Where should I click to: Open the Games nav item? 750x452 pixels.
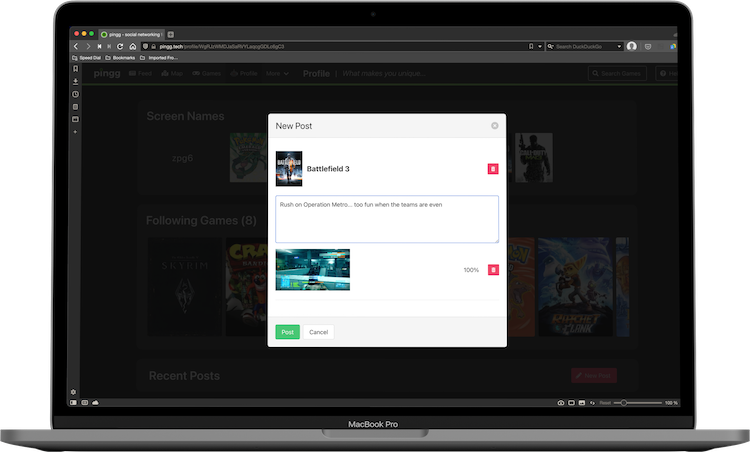(x=207, y=73)
